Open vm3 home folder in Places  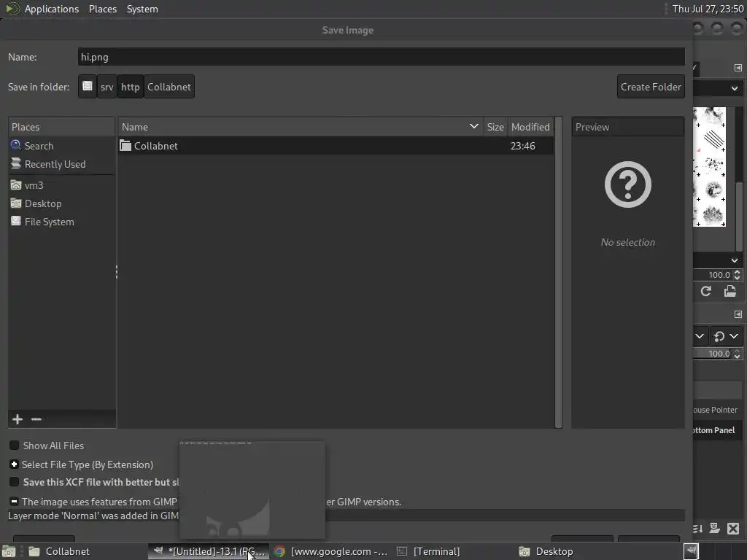click(x=34, y=184)
